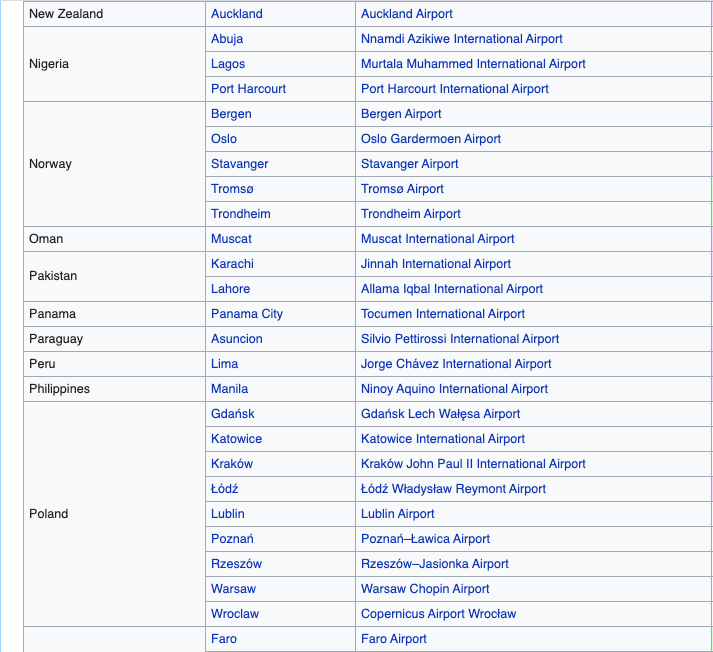This screenshot has height=652, width=713.
Task: Open Allama Iqbal International Airport link
Action: pyautogui.click(x=451, y=289)
